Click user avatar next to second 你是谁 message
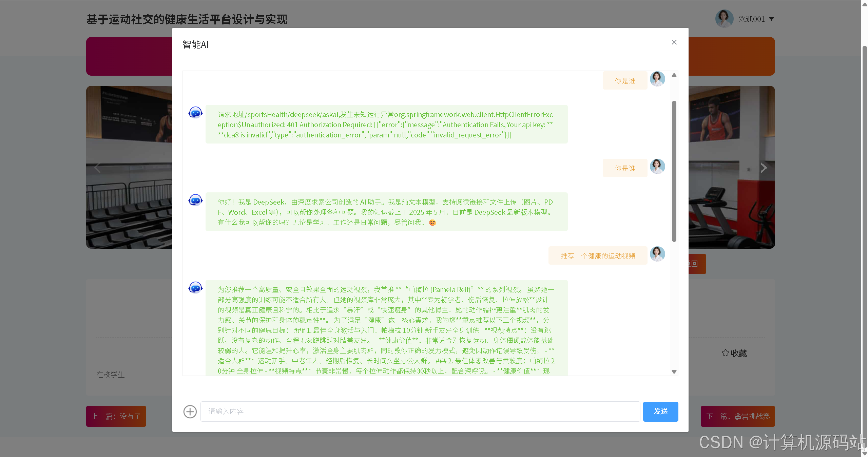Image resolution: width=868 pixels, height=457 pixels. tap(657, 166)
